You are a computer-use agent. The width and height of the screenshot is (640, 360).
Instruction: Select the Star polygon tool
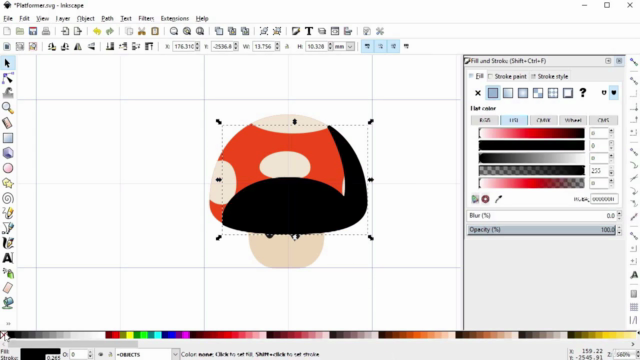[7, 183]
